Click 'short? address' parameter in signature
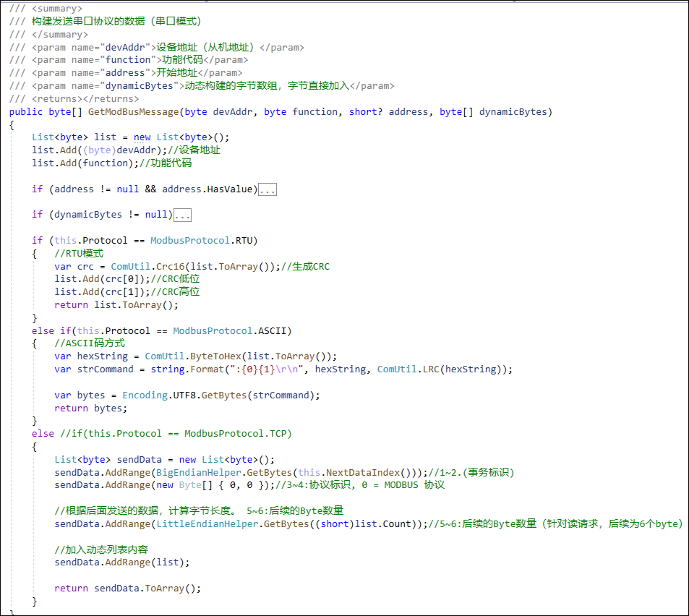This screenshot has width=689, height=616. [x=388, y=112]
